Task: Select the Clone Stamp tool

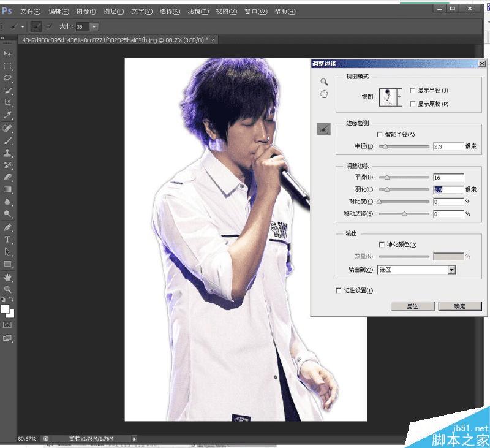Action: point(7,153)
